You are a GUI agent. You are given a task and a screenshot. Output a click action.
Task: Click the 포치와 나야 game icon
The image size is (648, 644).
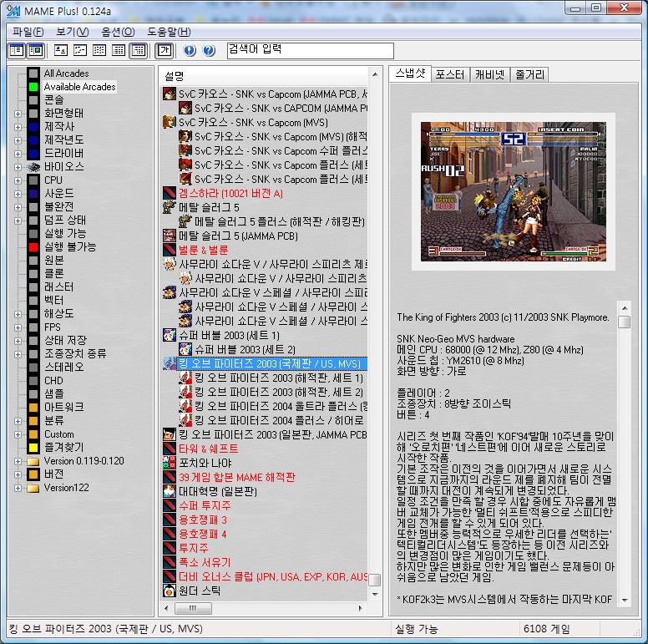(170, 463)
